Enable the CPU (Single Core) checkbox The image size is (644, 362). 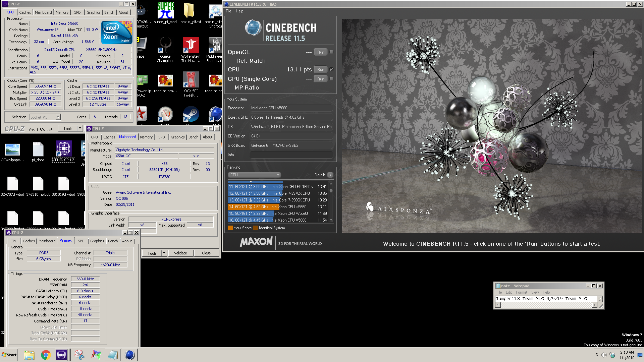point(331,79)
